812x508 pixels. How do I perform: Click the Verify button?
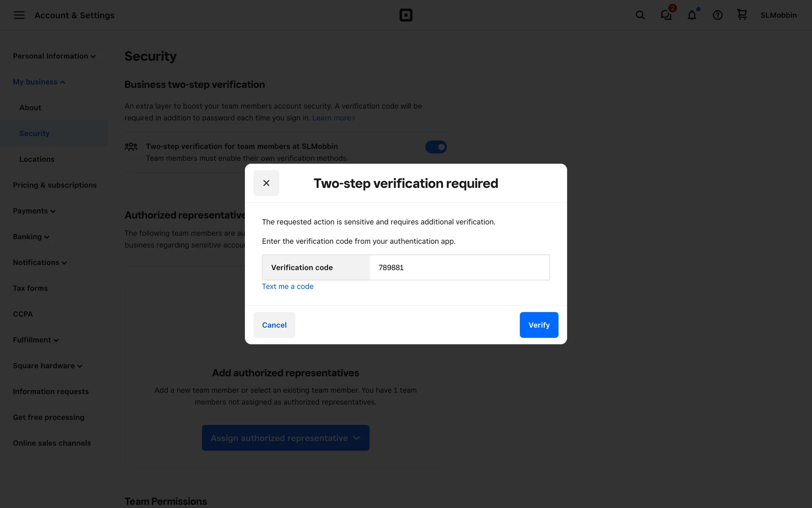click(x=539, y=325)
